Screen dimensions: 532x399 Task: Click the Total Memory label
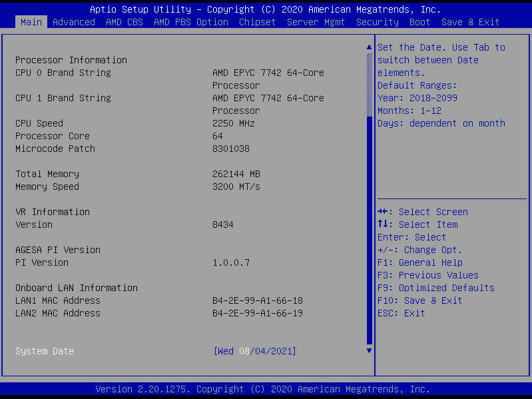tap(47, 174)
